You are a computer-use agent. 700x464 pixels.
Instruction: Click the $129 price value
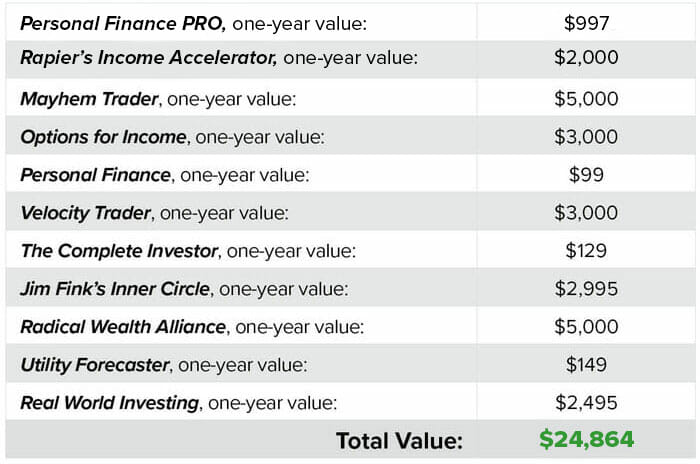pos(586,250)
